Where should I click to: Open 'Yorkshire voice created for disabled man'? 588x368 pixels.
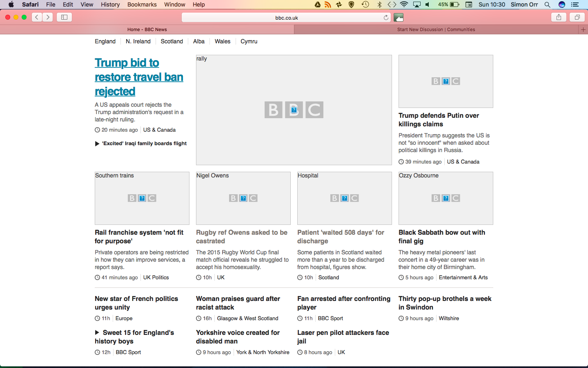point(238,337)
